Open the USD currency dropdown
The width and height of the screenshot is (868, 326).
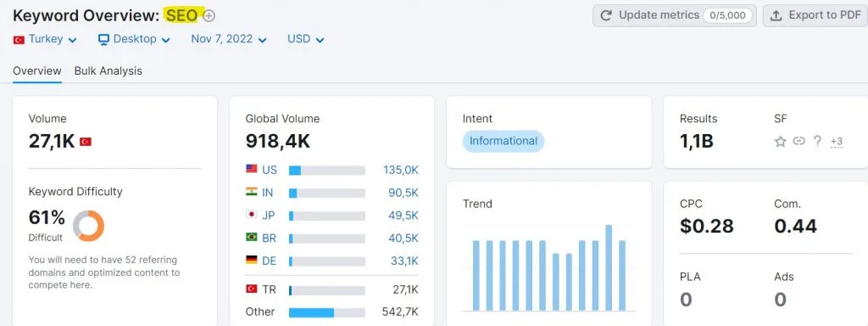305,39
